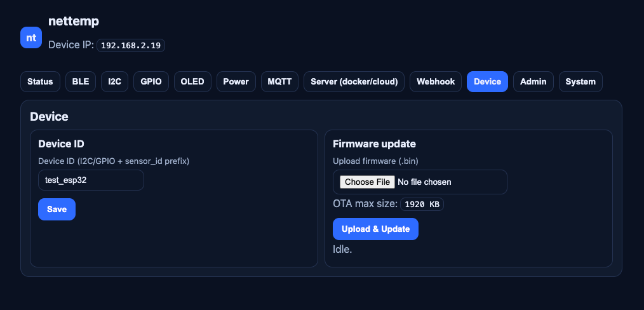Click the device IP address 192.168.2.19
Image resolution: width=644 pixels, height=310 pixels.
(x=131, y=45)
